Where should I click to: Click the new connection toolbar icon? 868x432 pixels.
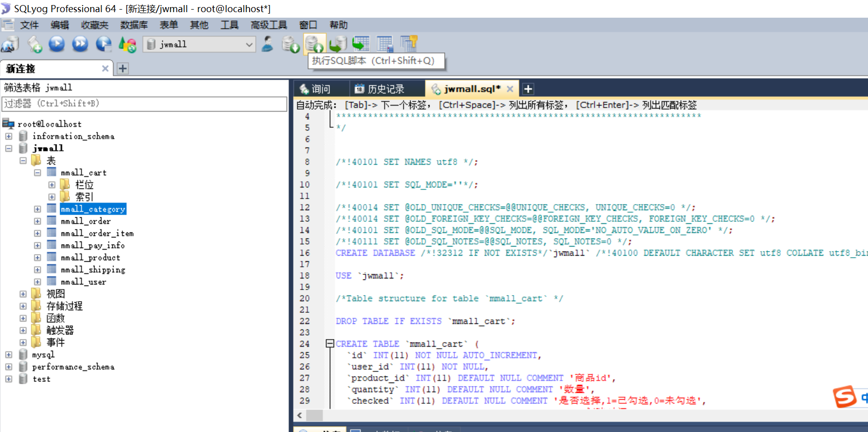coord(10,44)
